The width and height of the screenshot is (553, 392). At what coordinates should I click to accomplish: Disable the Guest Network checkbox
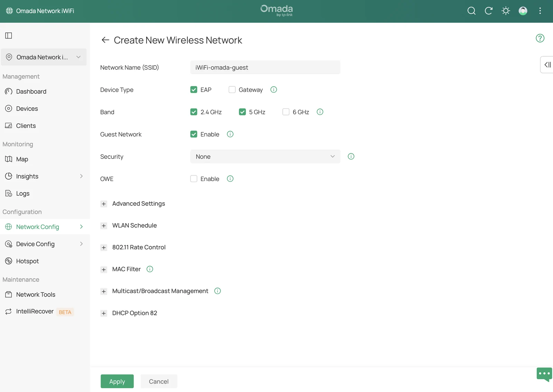pos(194,134)
